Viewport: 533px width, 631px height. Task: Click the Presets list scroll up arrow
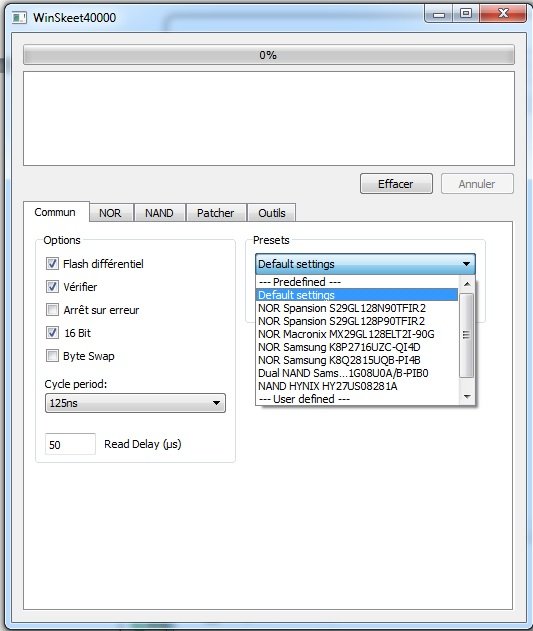tap(467, 284)
